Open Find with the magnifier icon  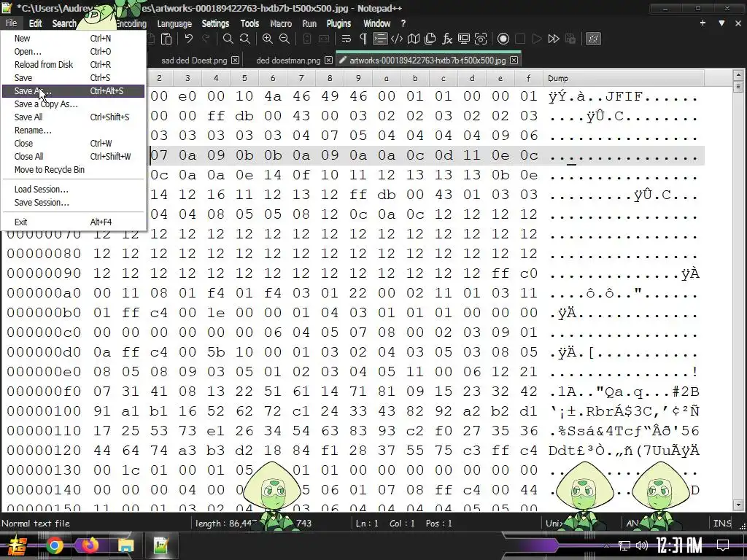(x=228, y=39)
